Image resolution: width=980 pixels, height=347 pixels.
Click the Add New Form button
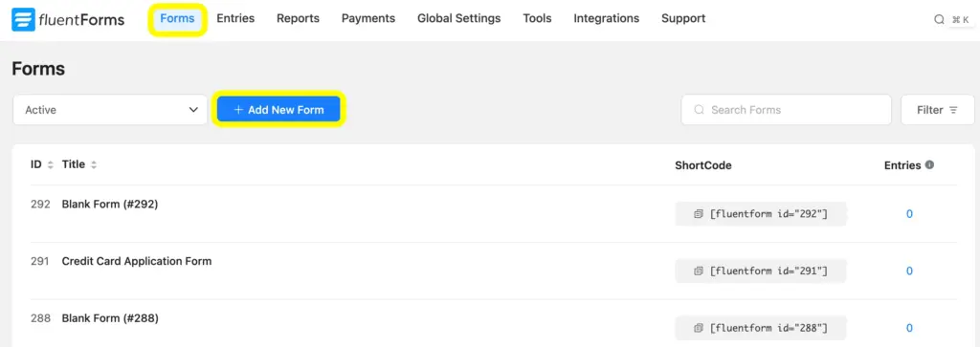click(278, 110)
